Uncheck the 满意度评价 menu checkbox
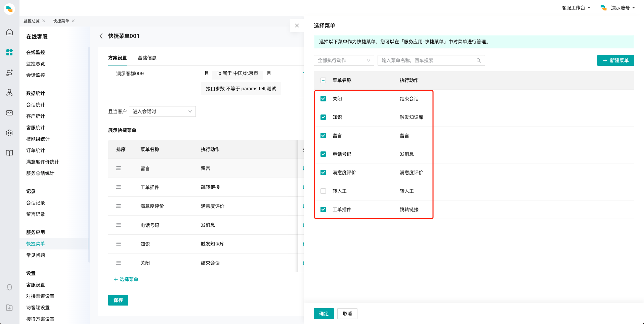The image size is (644, 324). (x=323, y=173)
